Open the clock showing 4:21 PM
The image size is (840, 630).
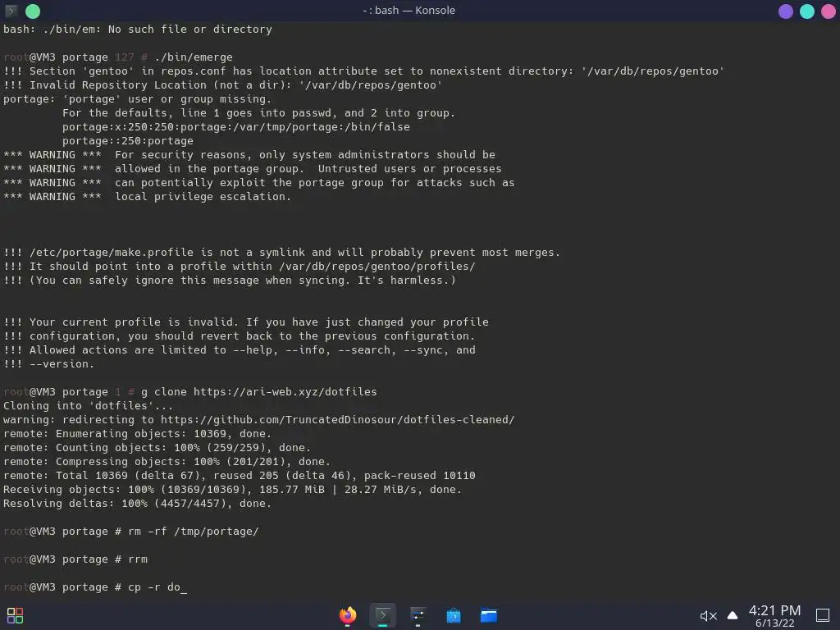[774, 615]
